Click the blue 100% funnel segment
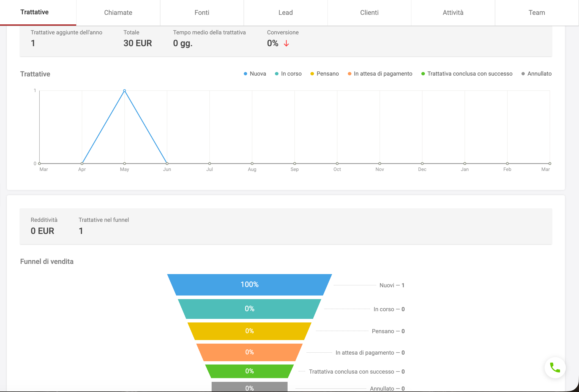The height and width of the screenshot is (392, 579). [x=249, y=285]
